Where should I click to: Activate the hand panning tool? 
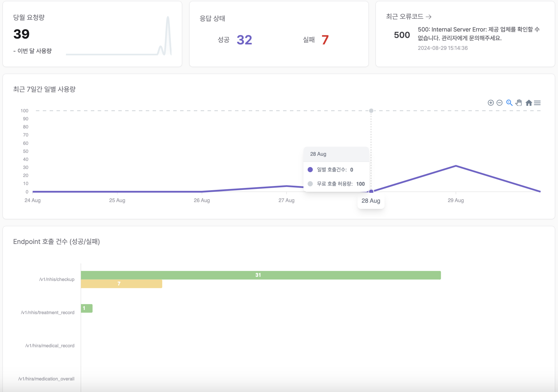519,103
